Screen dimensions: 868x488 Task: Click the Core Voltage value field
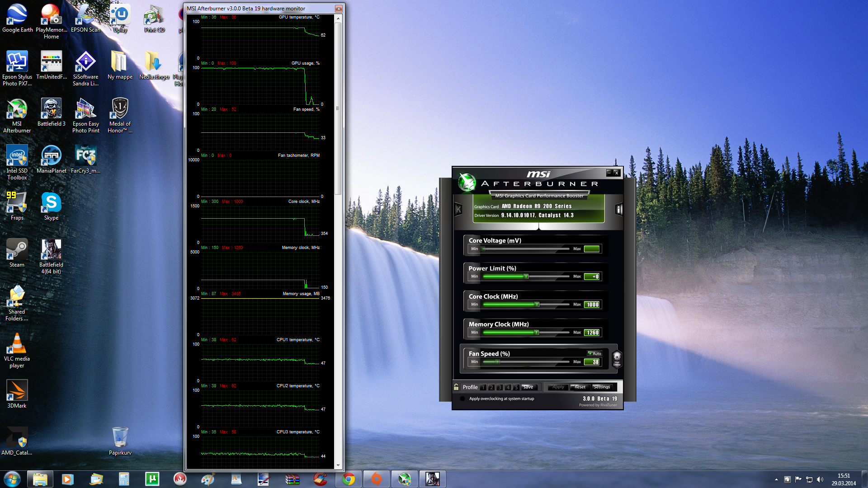click(x=592, y=249)
